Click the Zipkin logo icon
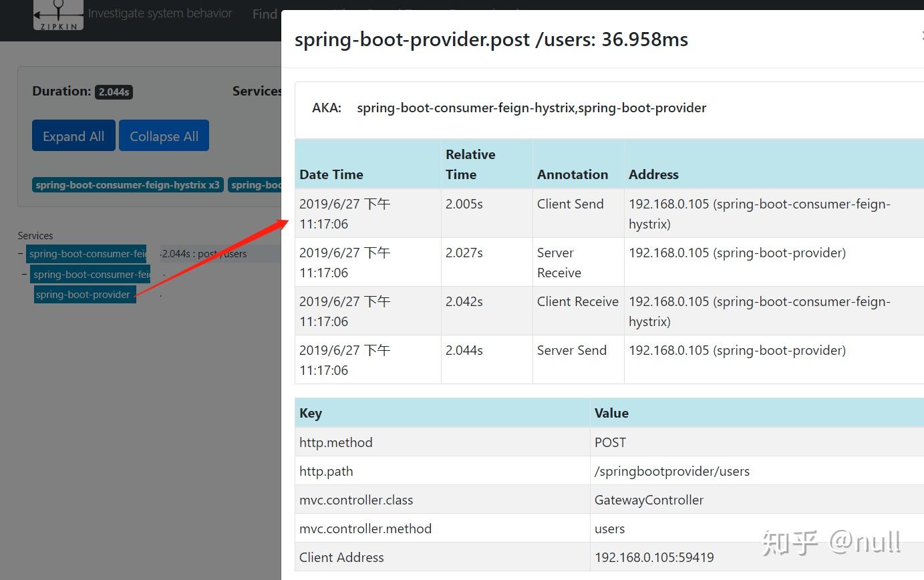The image size is (924, 580). tap(58, 15)
